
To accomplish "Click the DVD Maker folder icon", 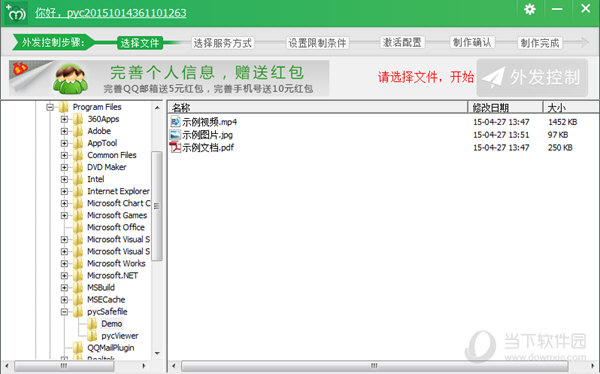I will 78,167.
